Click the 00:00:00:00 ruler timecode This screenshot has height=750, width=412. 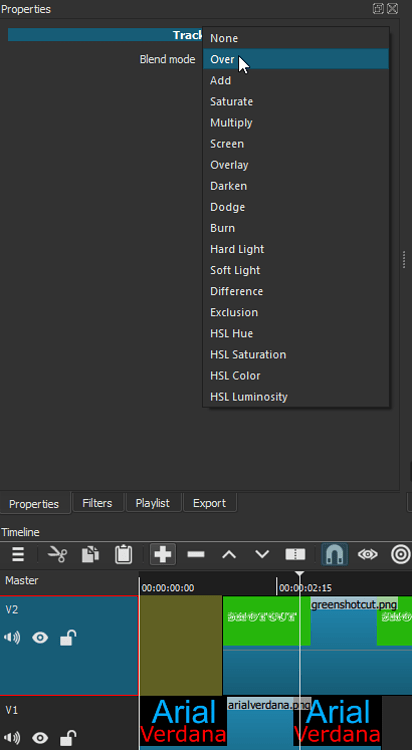pos(168,588)
